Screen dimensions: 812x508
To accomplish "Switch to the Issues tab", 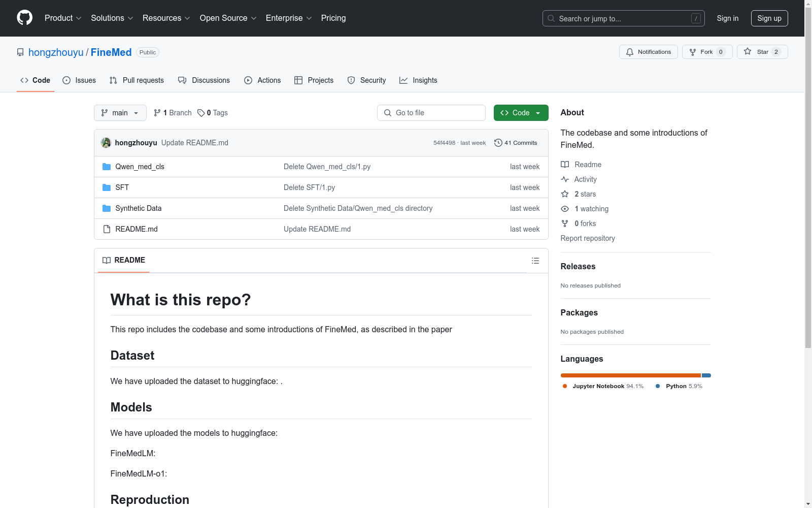I will pyautogui.click(x=79, y=80).
